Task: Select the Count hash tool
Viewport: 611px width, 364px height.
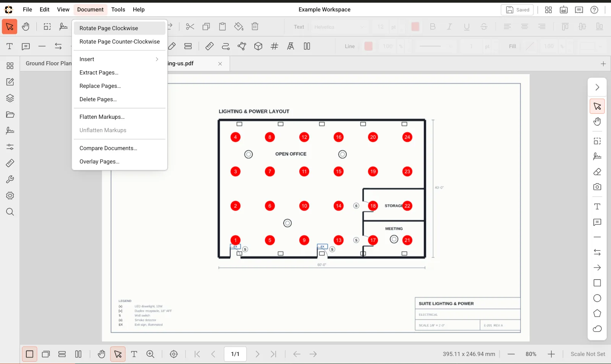Action: [274, 46]
